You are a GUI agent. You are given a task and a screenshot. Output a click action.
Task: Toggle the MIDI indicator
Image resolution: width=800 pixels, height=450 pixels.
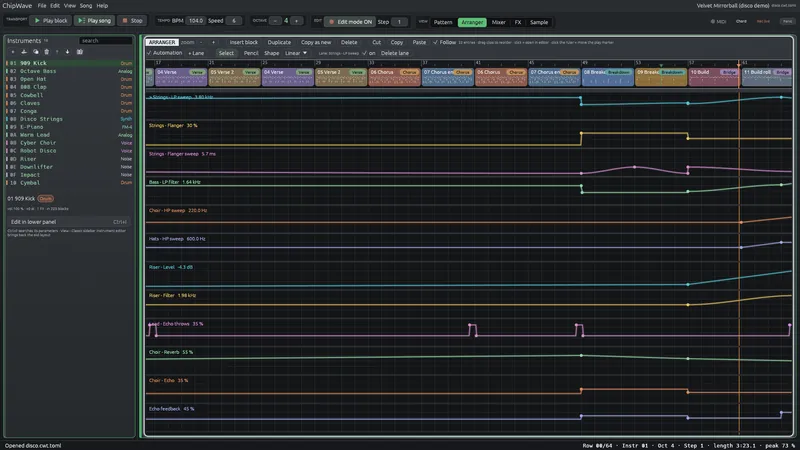718,21
